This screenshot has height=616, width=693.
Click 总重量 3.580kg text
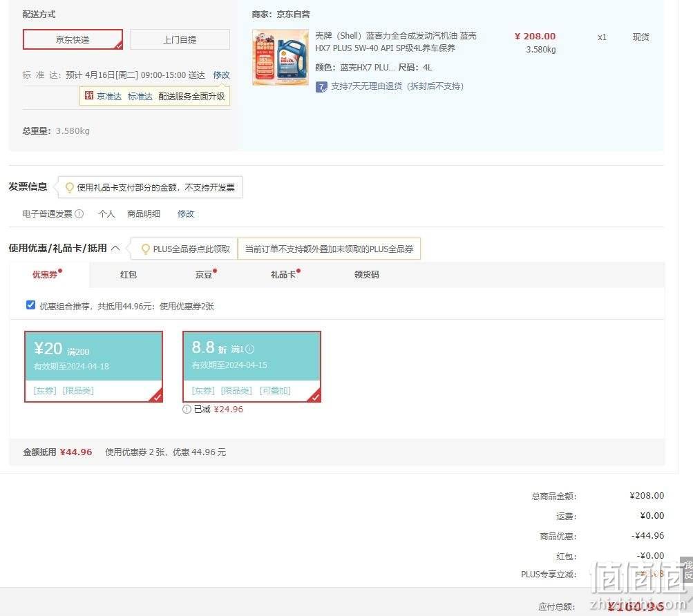click(x=56, y=131)
